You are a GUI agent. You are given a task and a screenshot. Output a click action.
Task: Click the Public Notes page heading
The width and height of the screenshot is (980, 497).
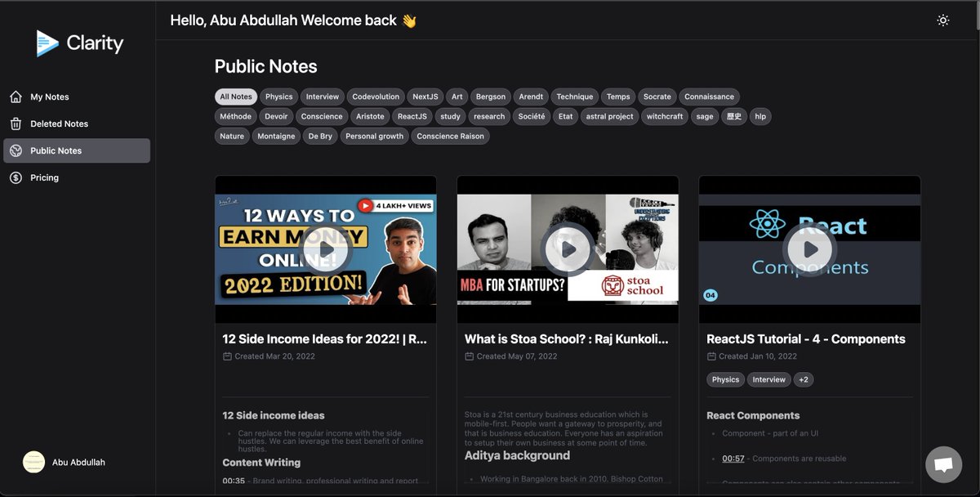pyautogui.click(x=266, y=67)
